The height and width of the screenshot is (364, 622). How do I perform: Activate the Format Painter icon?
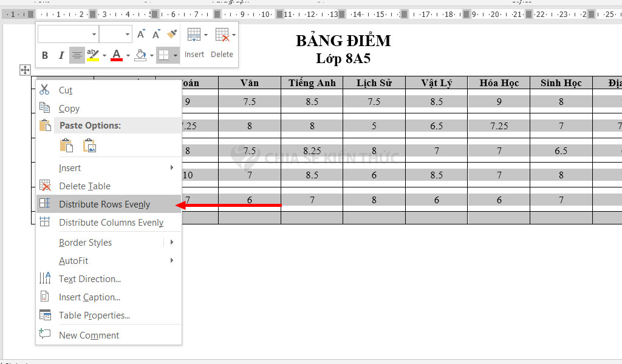172,35
